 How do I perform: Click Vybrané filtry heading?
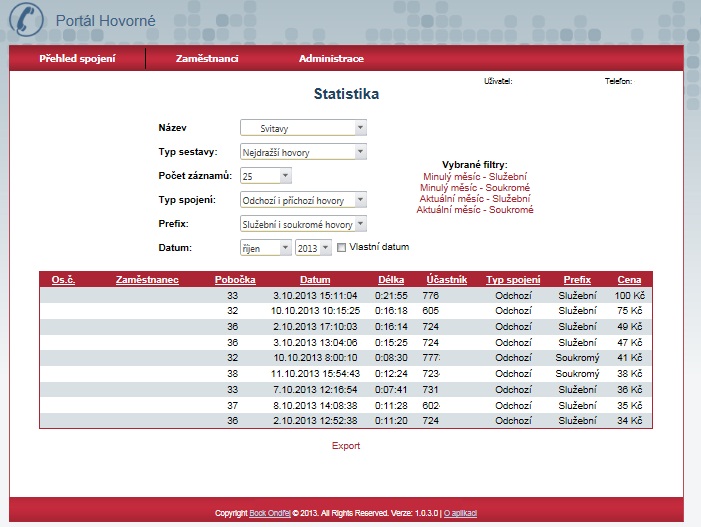click(475, 165)
